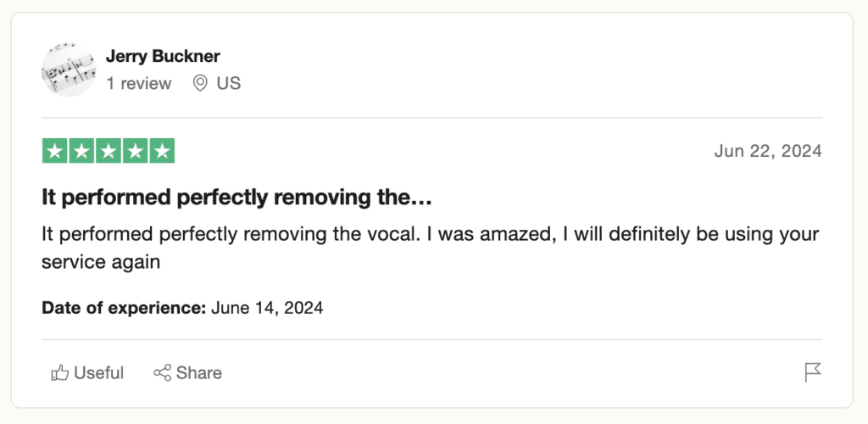Mark review as "Useful" via its label
868x424 pixels.
pos(99,373)
